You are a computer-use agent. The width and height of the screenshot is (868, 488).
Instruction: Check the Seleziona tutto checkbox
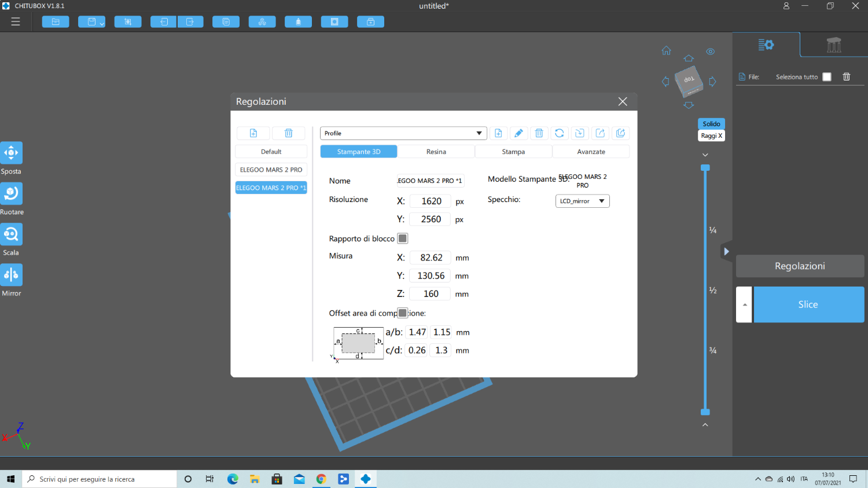coord(827,77)
